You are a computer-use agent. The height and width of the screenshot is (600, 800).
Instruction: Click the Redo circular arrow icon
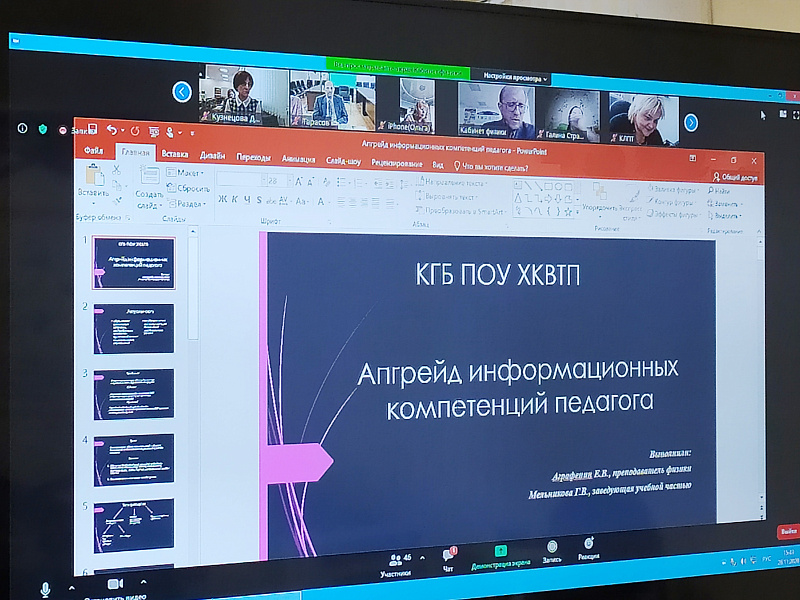135,131
